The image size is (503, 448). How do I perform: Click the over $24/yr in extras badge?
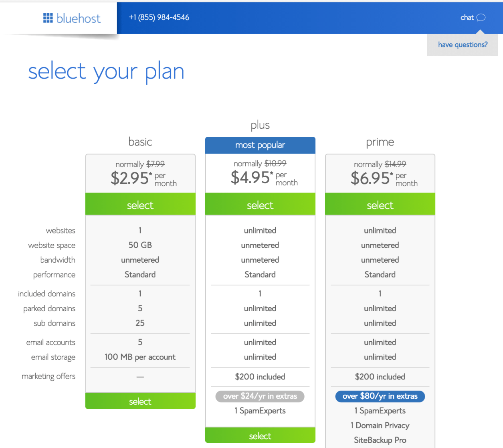(x=260, y=396)
